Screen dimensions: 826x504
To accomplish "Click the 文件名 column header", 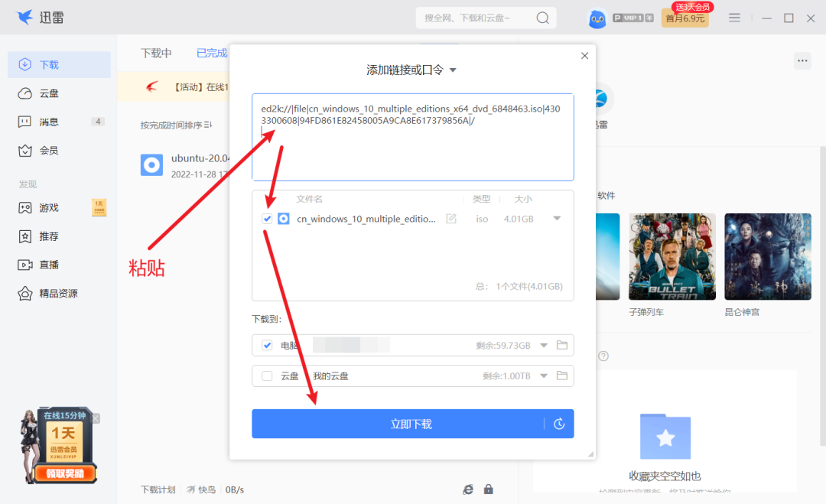I will tap(309, 199).
